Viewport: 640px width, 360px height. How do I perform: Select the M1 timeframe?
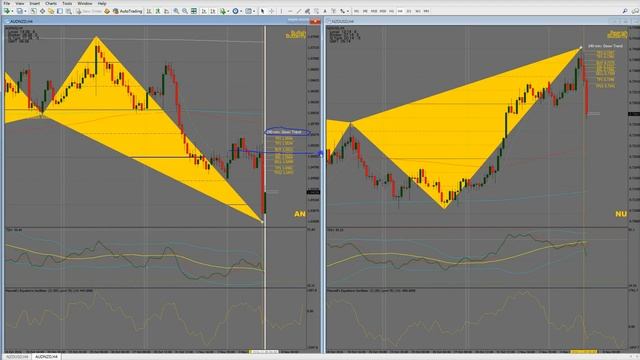(x=356, y=11)
